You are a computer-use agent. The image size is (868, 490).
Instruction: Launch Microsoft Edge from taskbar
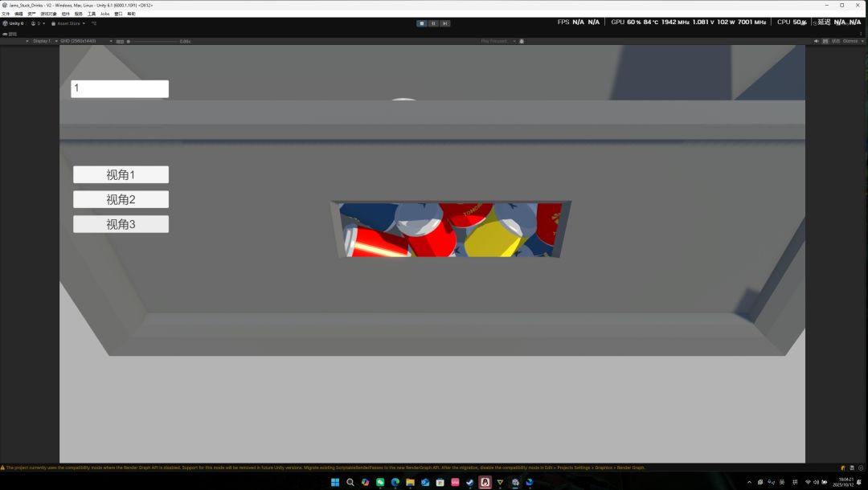(x=395, y=482)
